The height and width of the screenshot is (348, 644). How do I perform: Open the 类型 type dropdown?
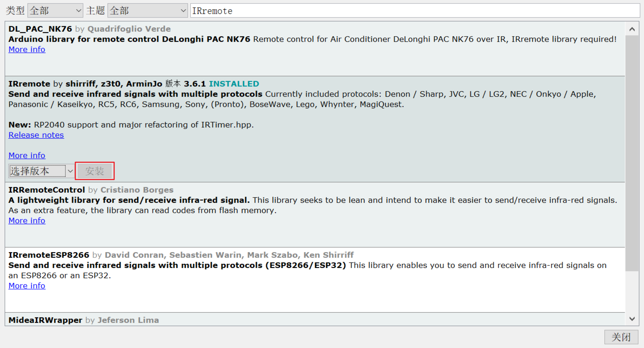click(55, 11)
